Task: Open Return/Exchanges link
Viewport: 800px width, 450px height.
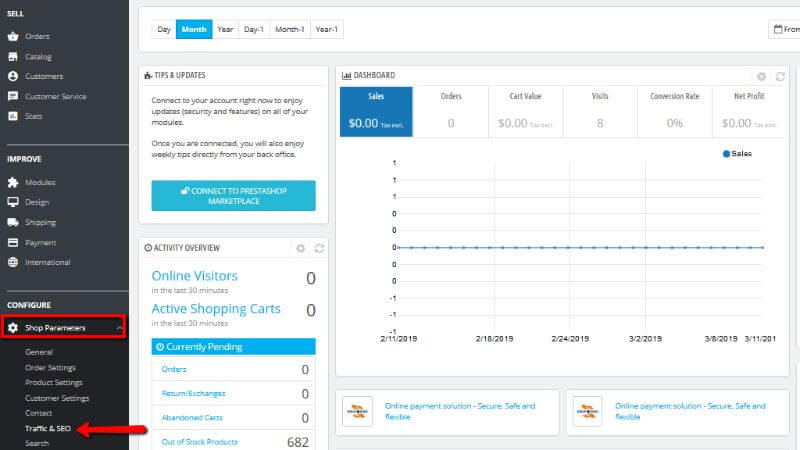Action: point(193,393)
